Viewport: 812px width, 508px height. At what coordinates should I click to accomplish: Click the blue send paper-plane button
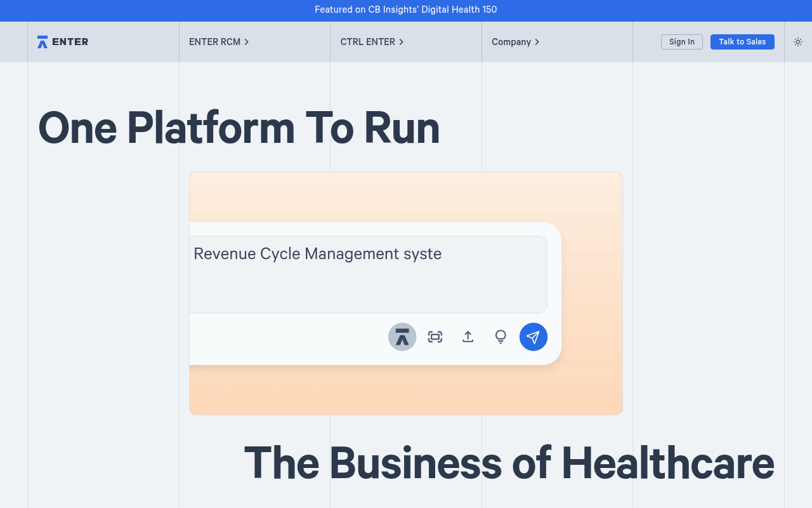(534, 337)
